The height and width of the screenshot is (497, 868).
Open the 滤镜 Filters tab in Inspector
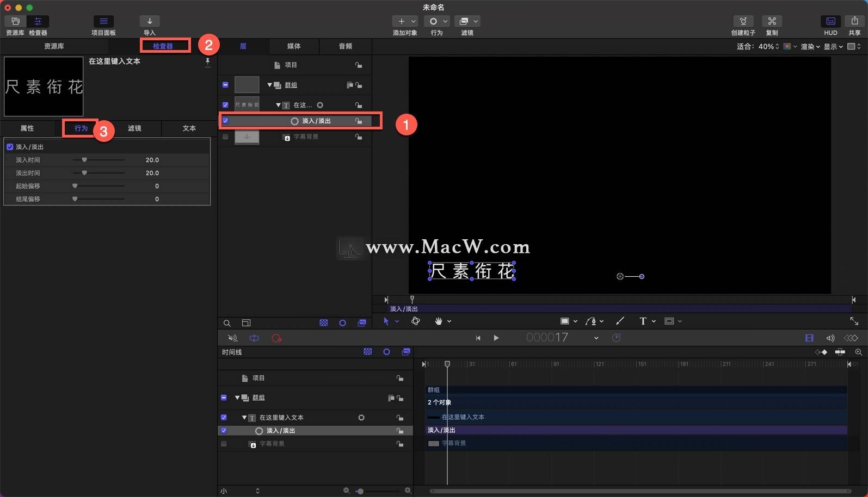(134, 128)
